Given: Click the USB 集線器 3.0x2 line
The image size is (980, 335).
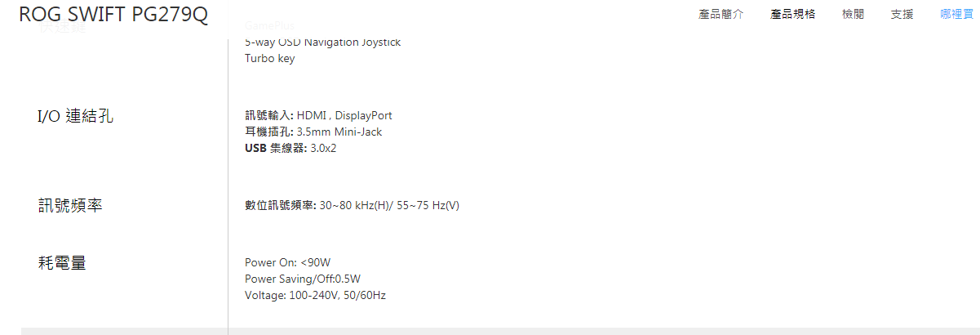Looking at the screenshot, I should coord(290,148).
